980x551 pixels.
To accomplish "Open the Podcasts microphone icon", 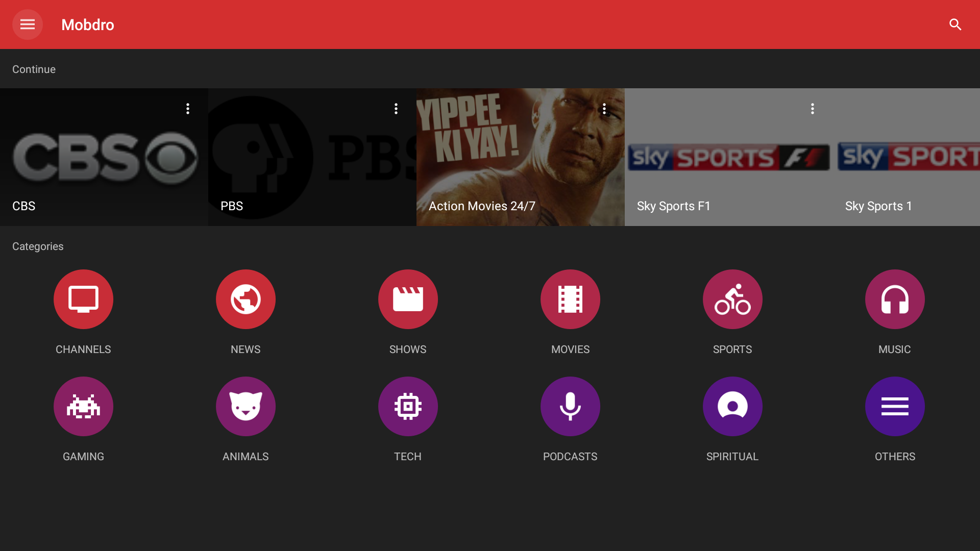I will click(570, 406).
